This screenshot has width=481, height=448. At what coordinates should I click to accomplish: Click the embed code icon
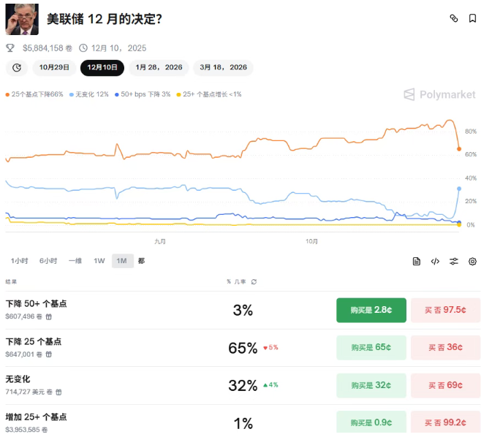coord(435,261)
